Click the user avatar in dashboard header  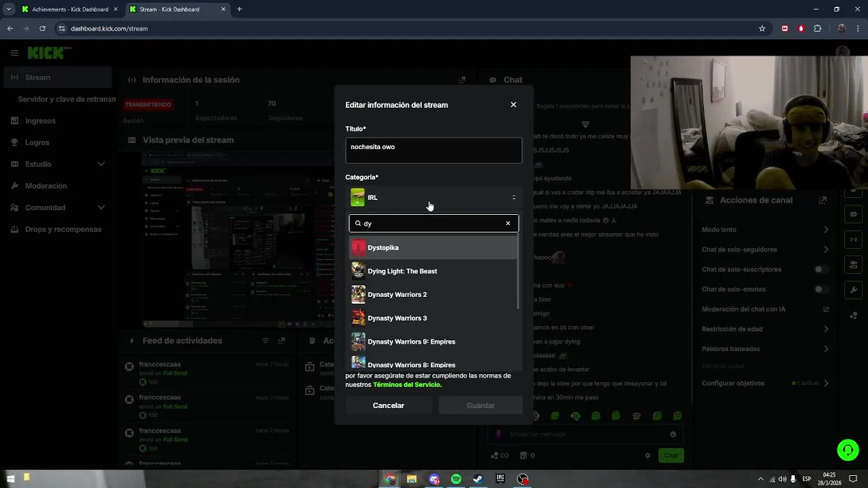coord(843,53)
